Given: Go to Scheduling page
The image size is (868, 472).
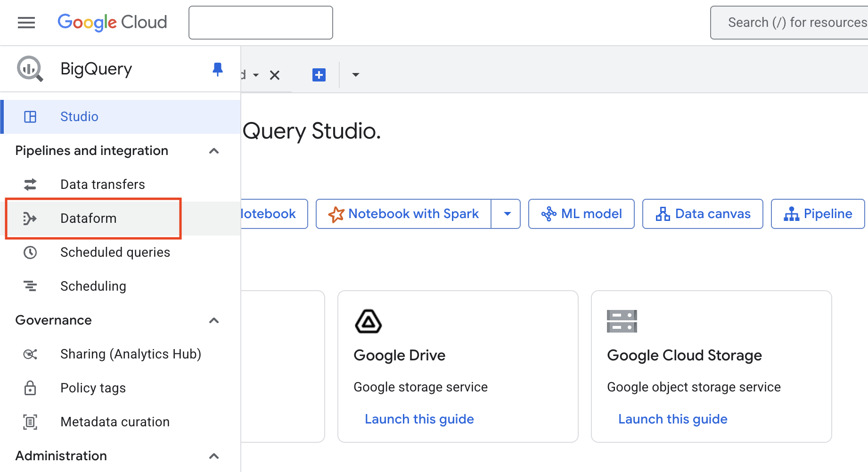Looking at the screenshot, I should pos(121,286).
